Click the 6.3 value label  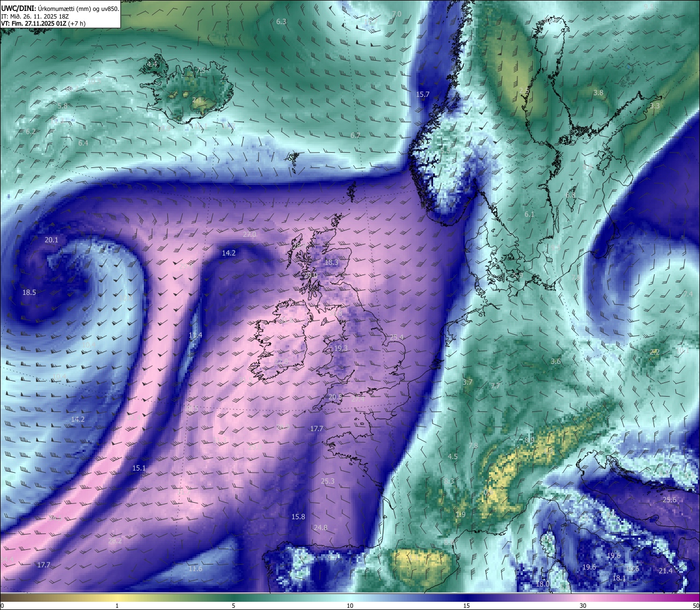point(281,21)
